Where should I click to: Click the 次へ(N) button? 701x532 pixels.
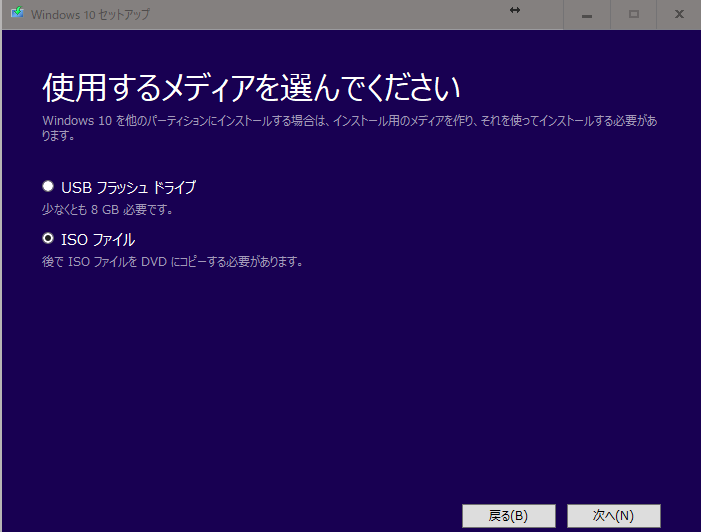coord(613,516)
